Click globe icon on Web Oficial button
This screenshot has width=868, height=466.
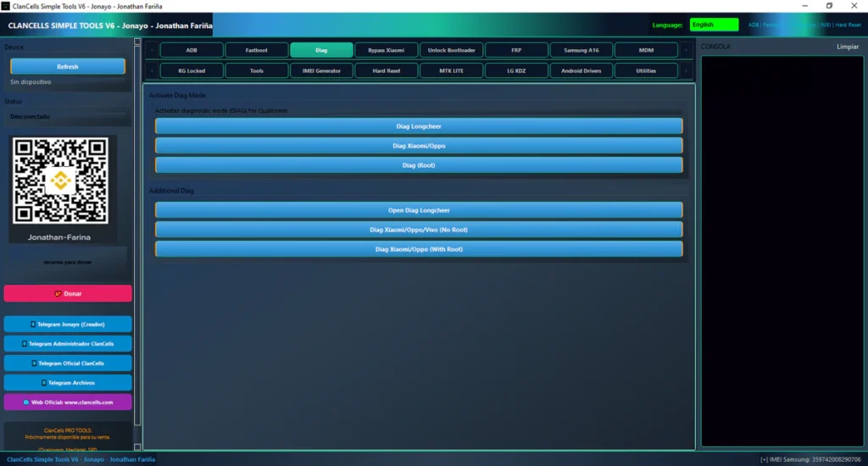click(26, 402)
